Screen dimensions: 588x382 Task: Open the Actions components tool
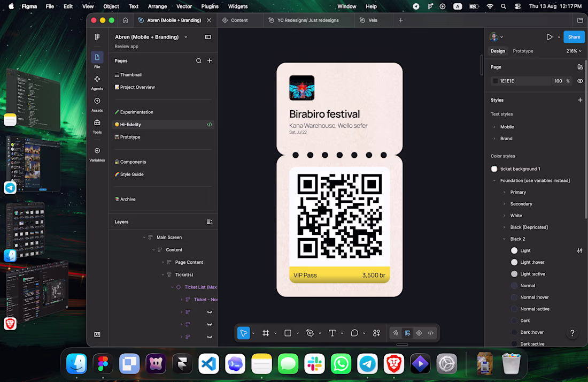click(x=376, y=333)
